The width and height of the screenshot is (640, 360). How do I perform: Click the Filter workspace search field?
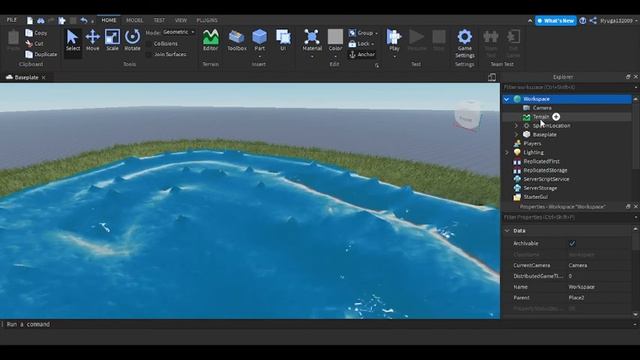[x=567, y=87]
